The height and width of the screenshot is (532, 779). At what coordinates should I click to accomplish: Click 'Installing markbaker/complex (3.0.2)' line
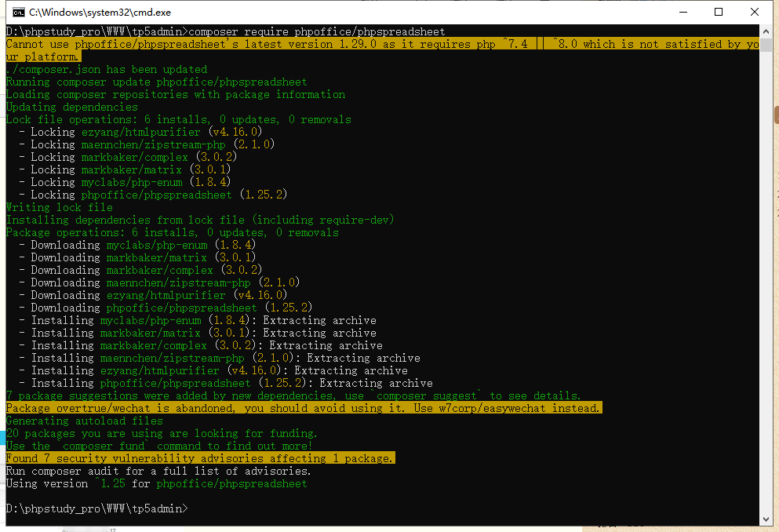[201, 345]
